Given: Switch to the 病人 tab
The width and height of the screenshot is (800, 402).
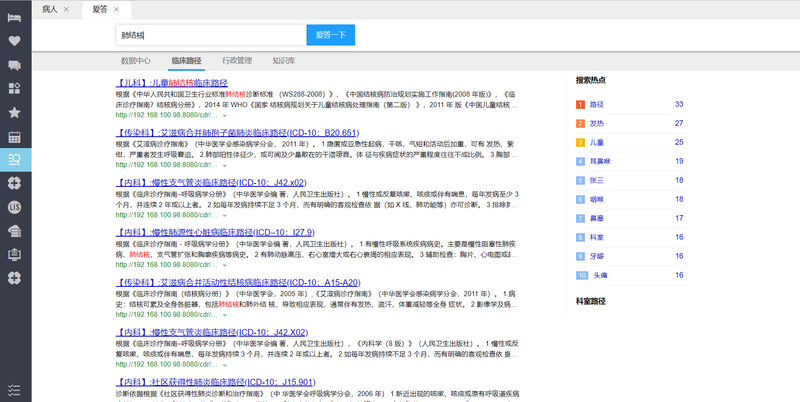Looking at the screenshot, I should (49, 9).
